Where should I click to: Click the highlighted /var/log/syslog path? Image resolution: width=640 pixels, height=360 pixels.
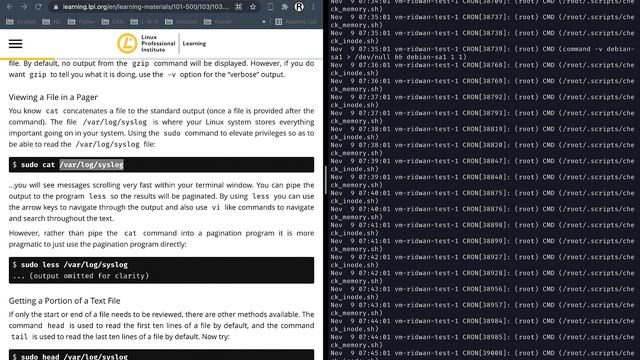91,164
